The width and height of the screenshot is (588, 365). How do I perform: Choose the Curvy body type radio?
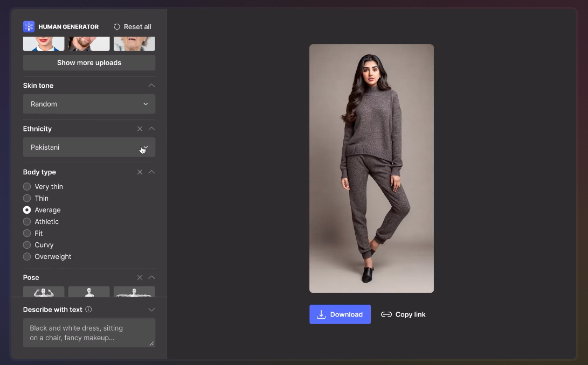(x=27, y=245)
